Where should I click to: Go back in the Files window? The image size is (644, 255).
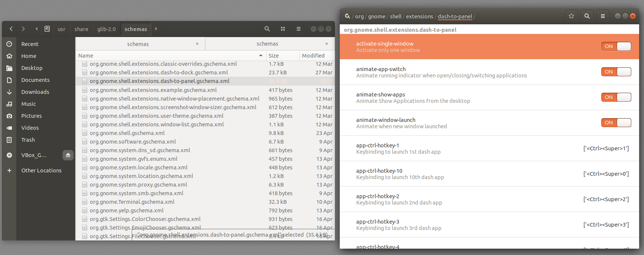11,29
